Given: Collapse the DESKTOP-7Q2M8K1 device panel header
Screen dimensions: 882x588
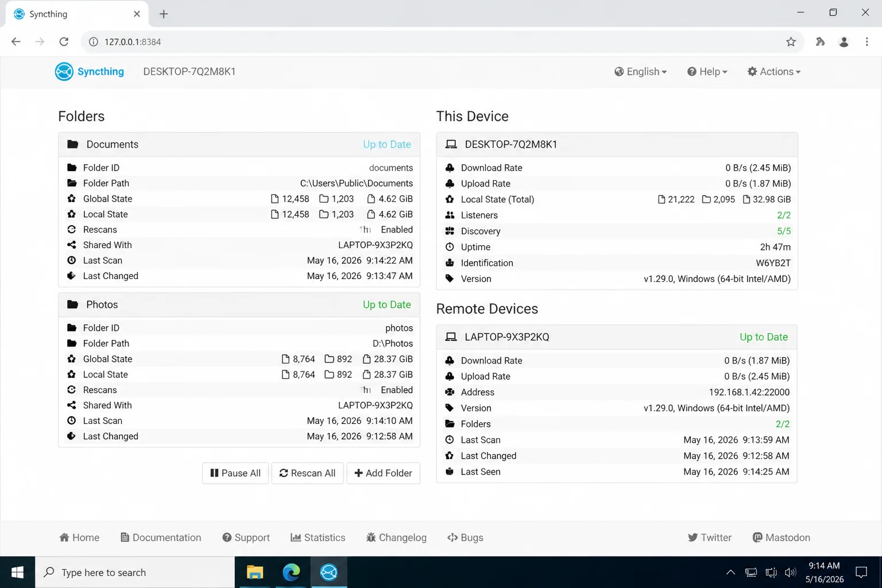Looking at the screenshot, I should pos(617,144).
